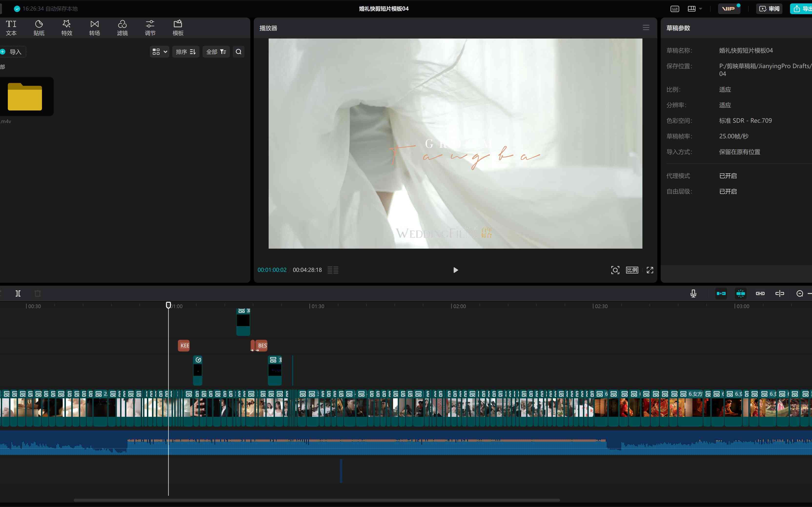The width and height of the screenshot is (812, 507).
Task: Search media with the magnifier icon
Action: point(239,52)
